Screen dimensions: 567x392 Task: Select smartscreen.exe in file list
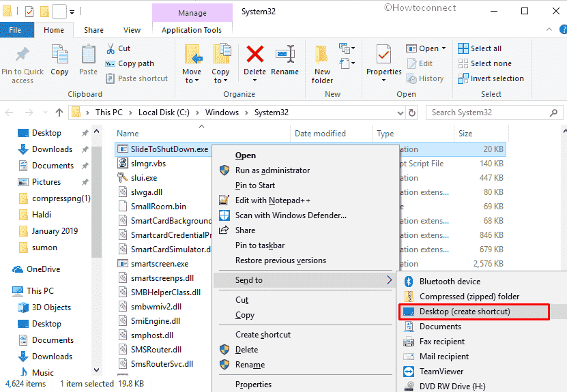pyautogui.click(x=153, y=264)
